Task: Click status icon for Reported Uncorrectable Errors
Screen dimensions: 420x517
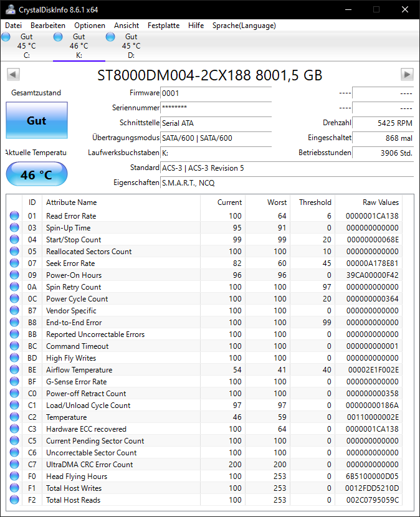Action: 14,334
